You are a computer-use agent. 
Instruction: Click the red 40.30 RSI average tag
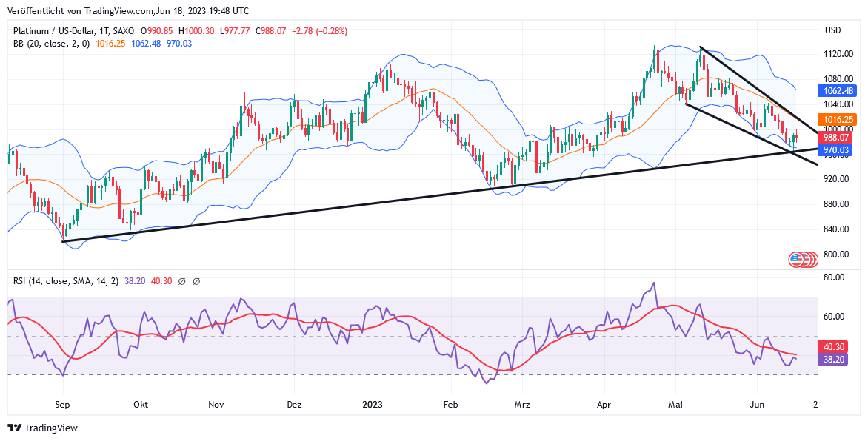pos(835,346)
